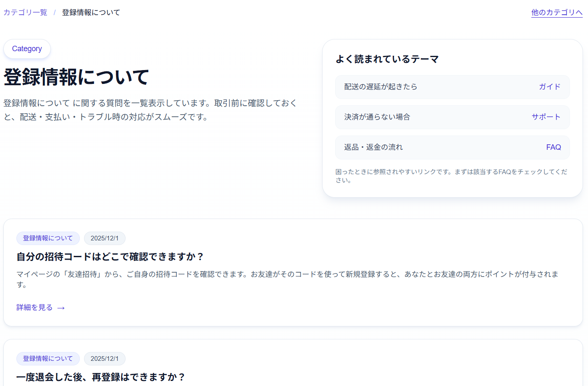Click the Category badge

click(27, 49)
